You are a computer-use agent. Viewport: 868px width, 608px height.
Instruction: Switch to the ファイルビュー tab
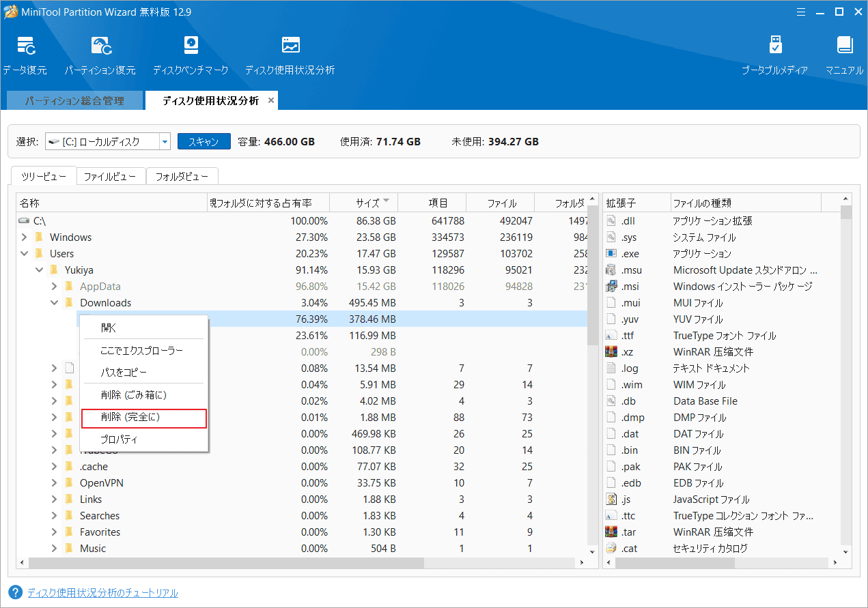111,177
